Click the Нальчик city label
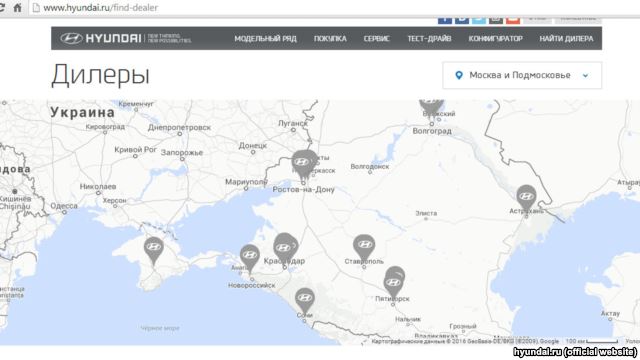640x360 pixels. (408, 319)
